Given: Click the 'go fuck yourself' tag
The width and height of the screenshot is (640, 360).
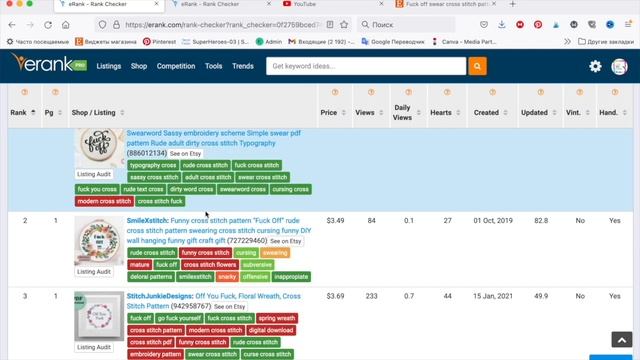Looking at the screenshot, I should (x=179, y=318).
